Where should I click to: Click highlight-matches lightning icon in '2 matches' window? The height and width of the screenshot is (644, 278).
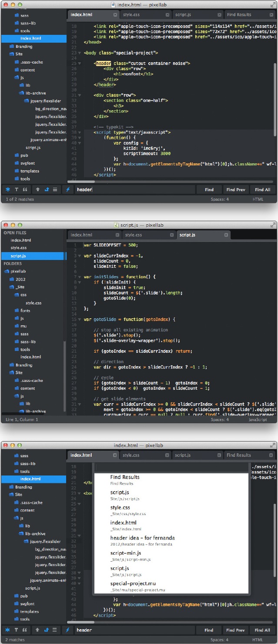68,630
